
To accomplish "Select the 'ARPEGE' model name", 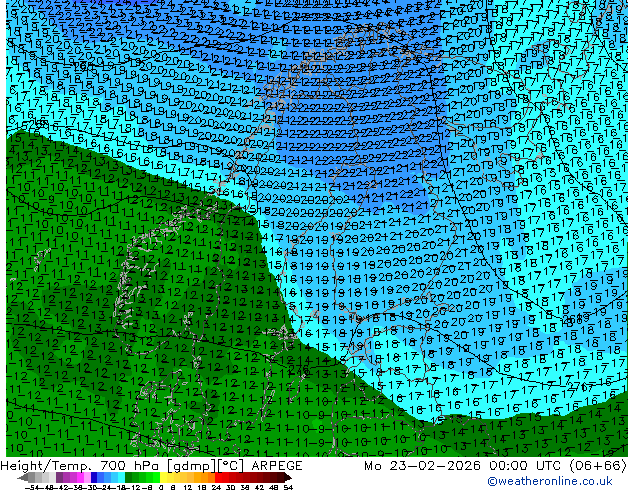I will pyautogui.click(x=277, y=466).
